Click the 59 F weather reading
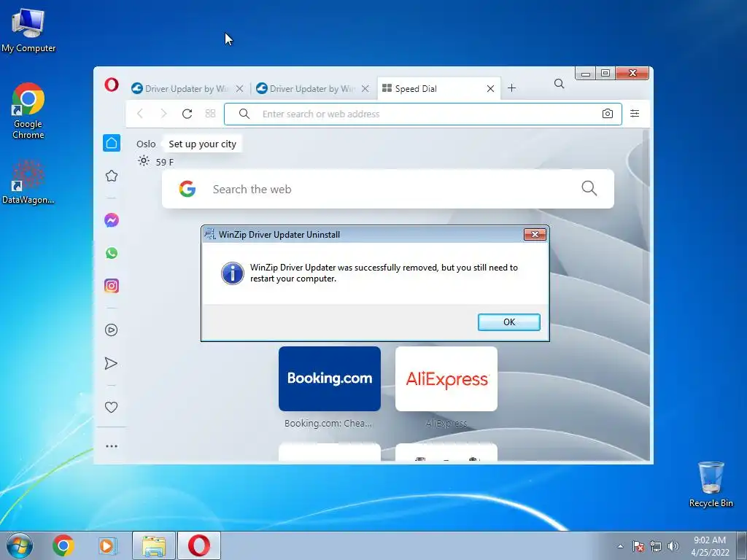The image size is (747, 560). coord(164,162)
